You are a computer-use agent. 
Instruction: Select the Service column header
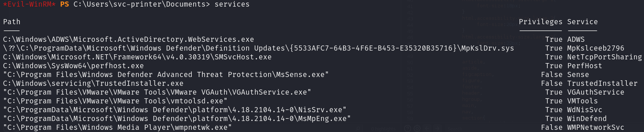coord(582,22)
